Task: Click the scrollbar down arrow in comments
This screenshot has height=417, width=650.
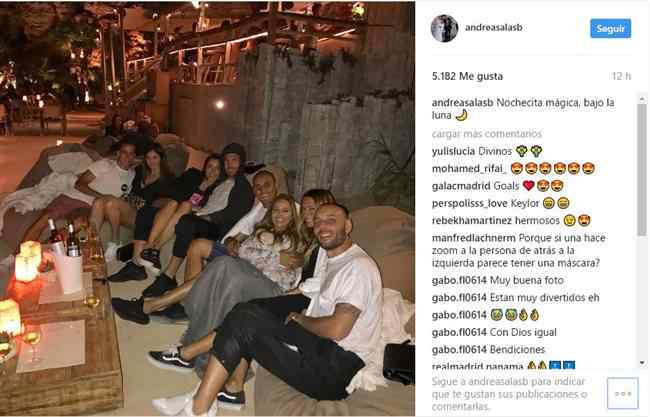Action: coord(642,363)
